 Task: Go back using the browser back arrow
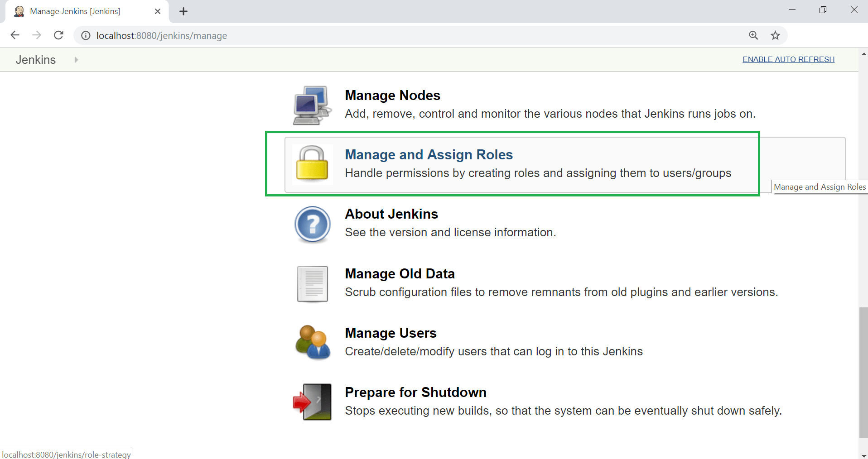click(15, 35)
